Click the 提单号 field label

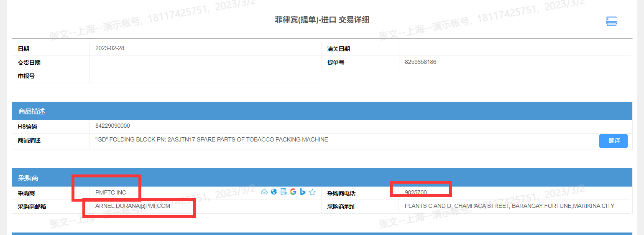click(x=335, y=63)
